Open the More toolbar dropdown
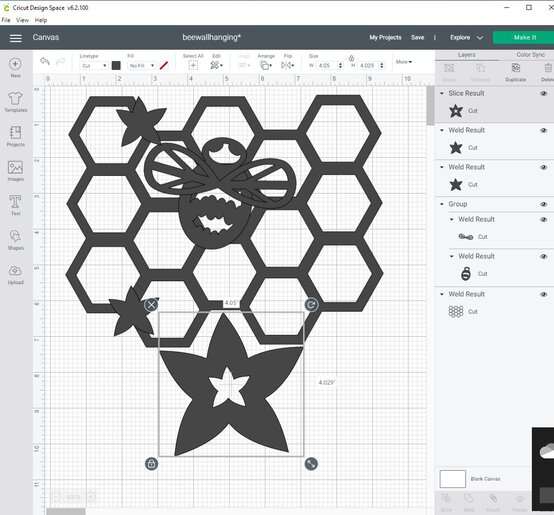This screenshot has width=554, height=515. click(403, 62)
